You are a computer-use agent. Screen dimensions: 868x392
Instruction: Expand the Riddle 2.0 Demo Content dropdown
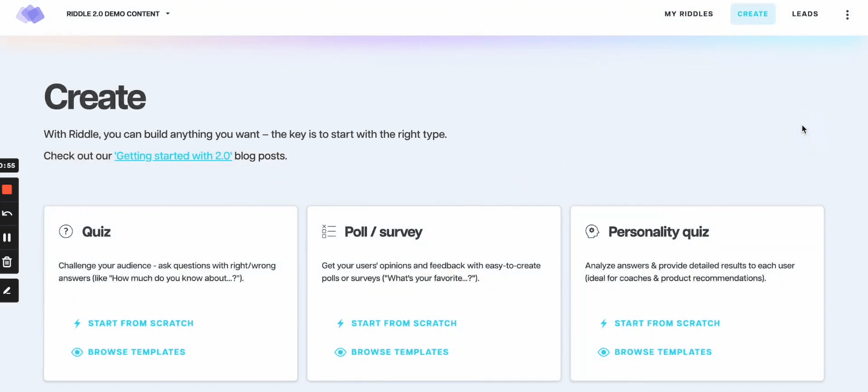tap(118, 14)
